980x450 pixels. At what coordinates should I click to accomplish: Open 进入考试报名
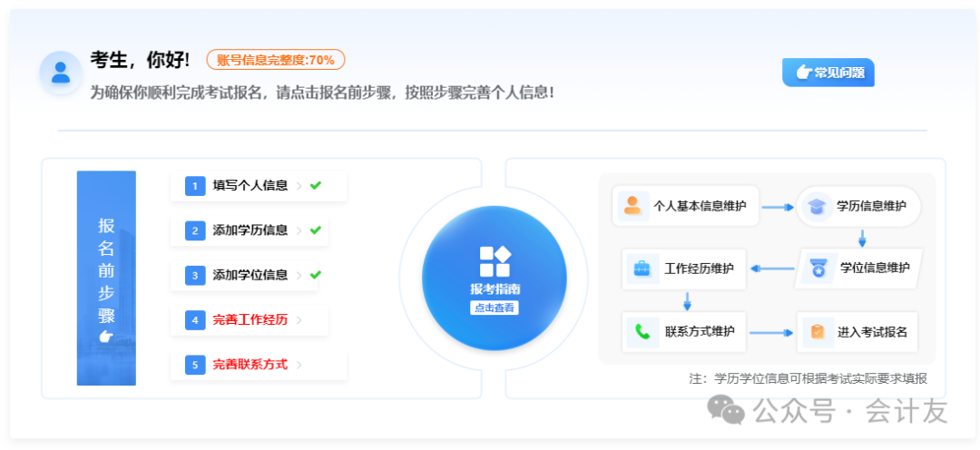tap(858, 332)
